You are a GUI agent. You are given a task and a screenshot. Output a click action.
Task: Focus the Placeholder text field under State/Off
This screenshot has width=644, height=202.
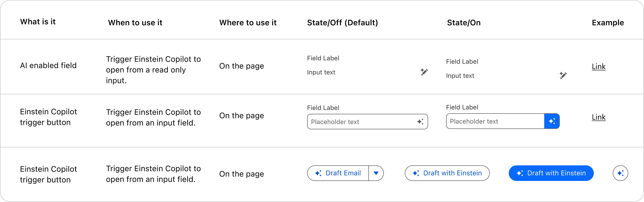[x=360, y=122]
